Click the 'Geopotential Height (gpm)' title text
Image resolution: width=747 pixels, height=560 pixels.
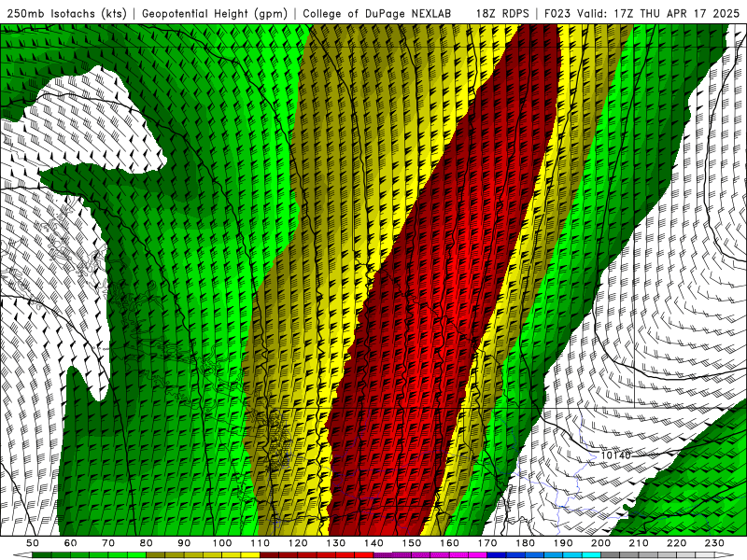pyautogui.click(x=215, y=14)
